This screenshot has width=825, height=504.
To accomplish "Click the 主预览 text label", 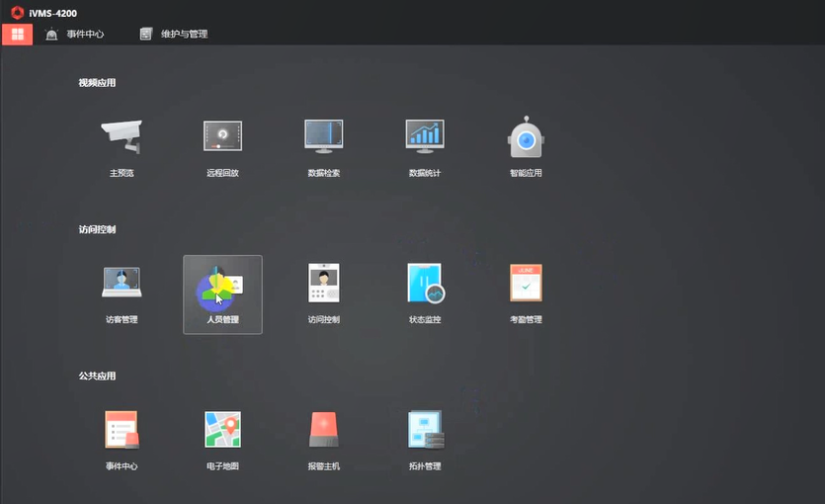I will 122,173.
